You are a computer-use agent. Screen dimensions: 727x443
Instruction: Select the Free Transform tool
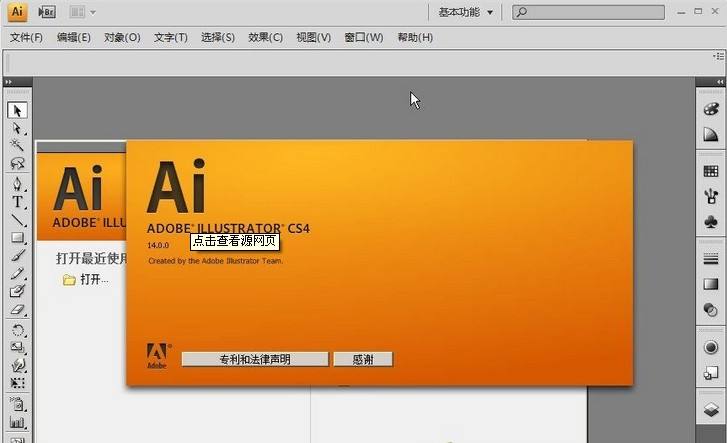point(17,383)
